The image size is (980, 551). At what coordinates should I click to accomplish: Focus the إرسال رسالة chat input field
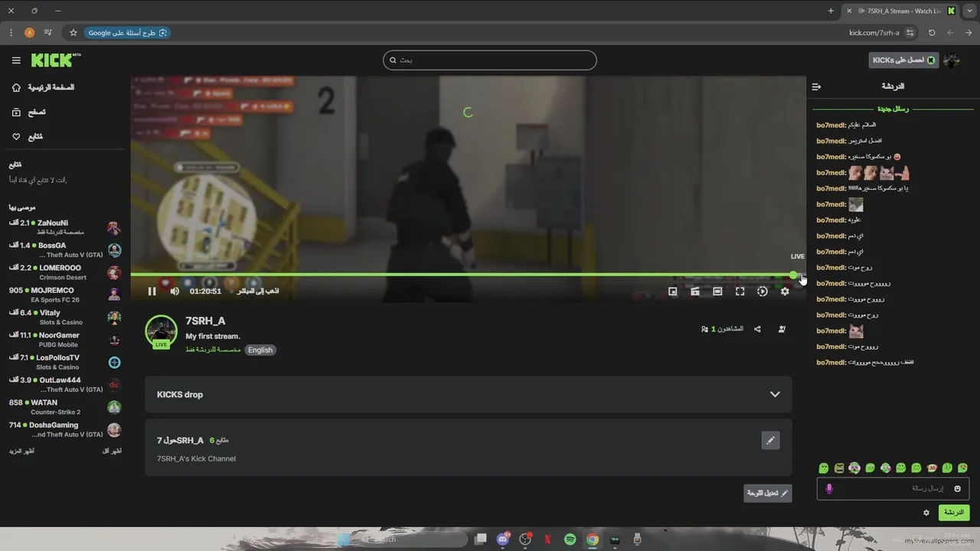[x=893, y=488]
